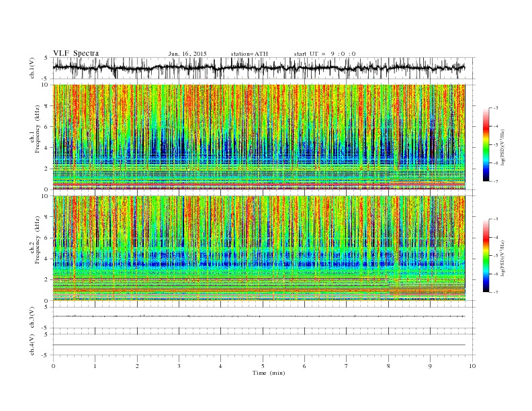This screenshot has height=411, width=532.
Task: Click the "ch.3(V)" axis label
Action: [x=32, y=318]
